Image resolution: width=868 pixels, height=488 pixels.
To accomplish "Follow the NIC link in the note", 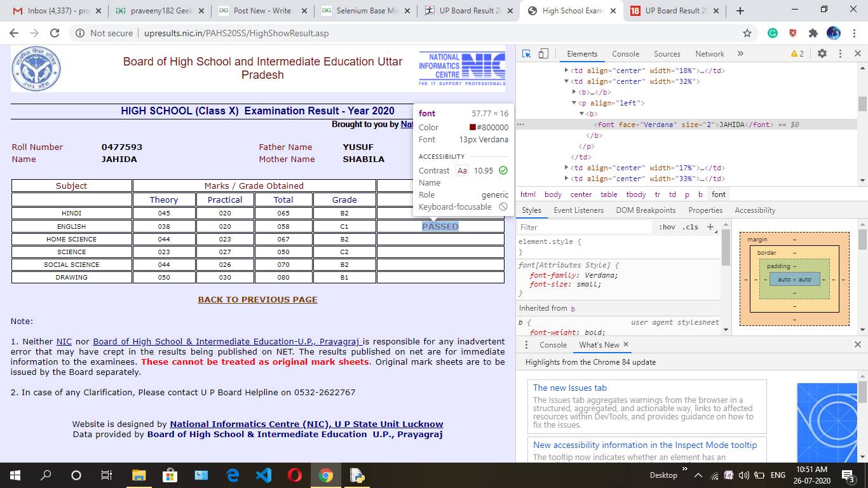I will tap(64, 341).
